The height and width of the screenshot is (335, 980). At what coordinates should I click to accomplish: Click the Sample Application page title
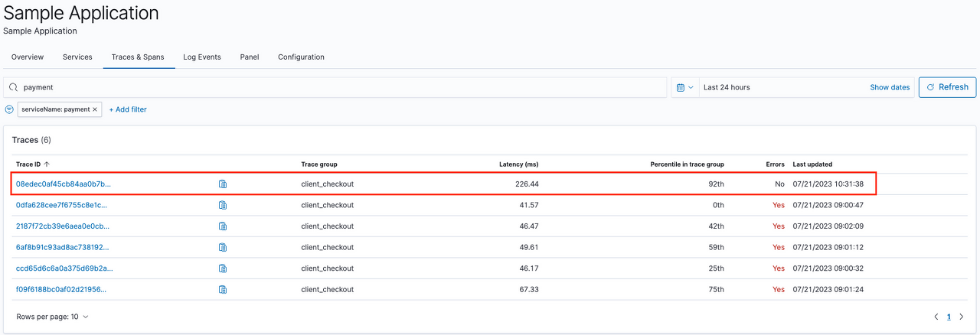[x=81, y=13]
